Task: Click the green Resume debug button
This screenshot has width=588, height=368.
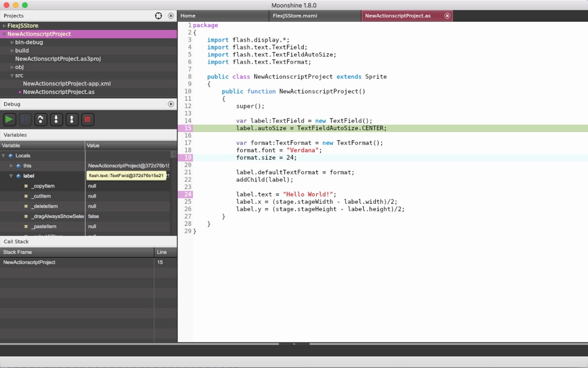Action: click(x=9, y=120)
